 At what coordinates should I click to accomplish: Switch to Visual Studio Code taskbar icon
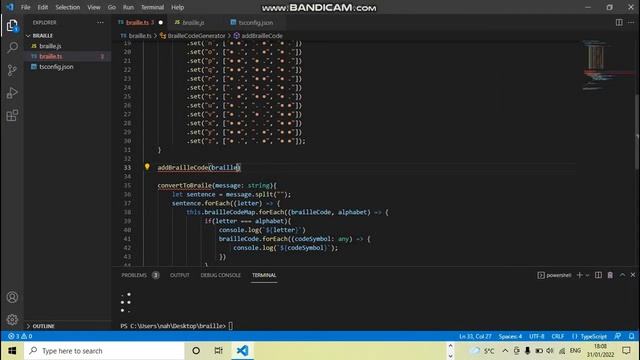click(x=242, y=351)
